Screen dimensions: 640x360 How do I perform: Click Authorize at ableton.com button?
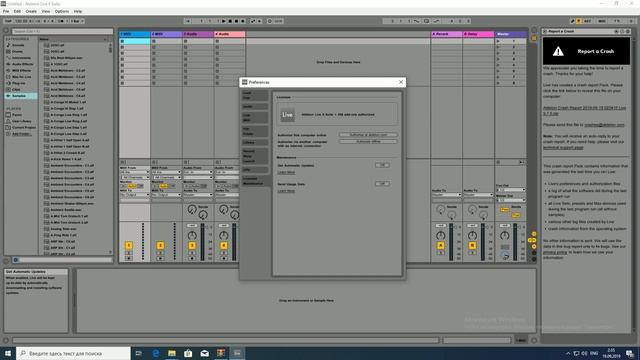[368, 135]
